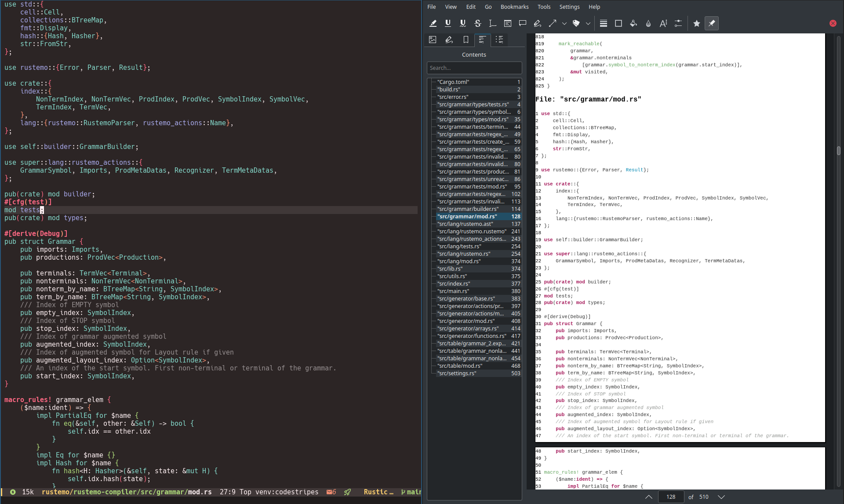This screenshot has height=504, width=844.
Task: Click the star quick annotations icon
Action: [x=696, y=23]
